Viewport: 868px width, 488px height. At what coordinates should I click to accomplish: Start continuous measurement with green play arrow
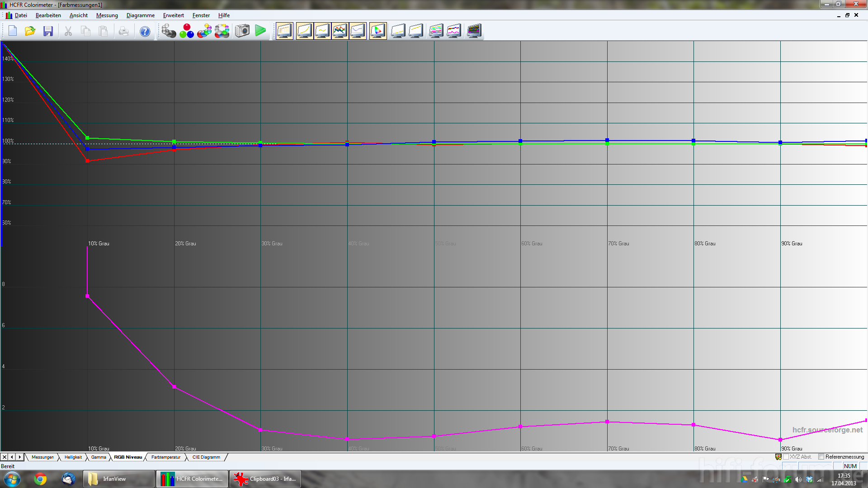[260, 31]
